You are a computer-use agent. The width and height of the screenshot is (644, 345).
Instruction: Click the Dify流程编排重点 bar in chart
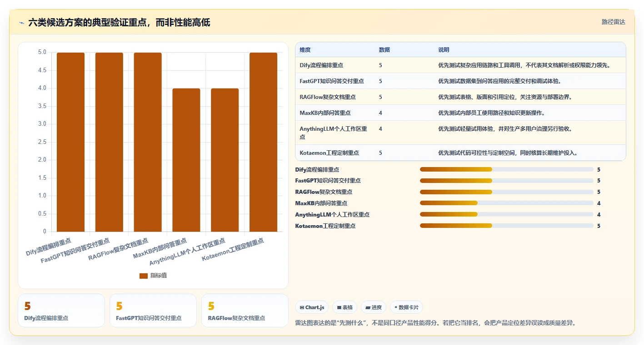point(70,142)
